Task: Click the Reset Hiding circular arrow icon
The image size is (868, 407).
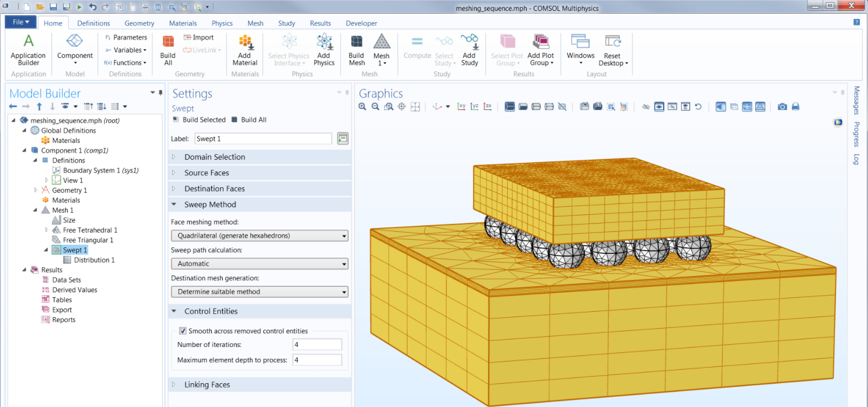Action: [698, 107]
